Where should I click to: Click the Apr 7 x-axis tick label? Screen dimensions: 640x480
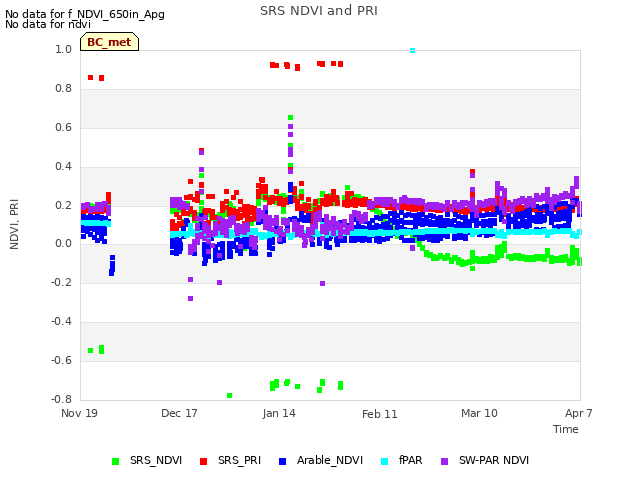point(578,413)
